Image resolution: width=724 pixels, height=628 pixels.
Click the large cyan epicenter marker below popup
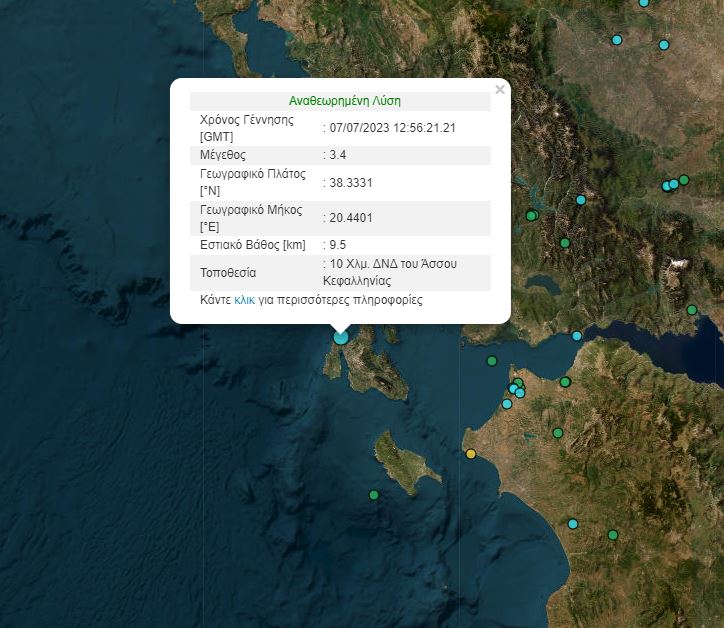coord(341,337)
